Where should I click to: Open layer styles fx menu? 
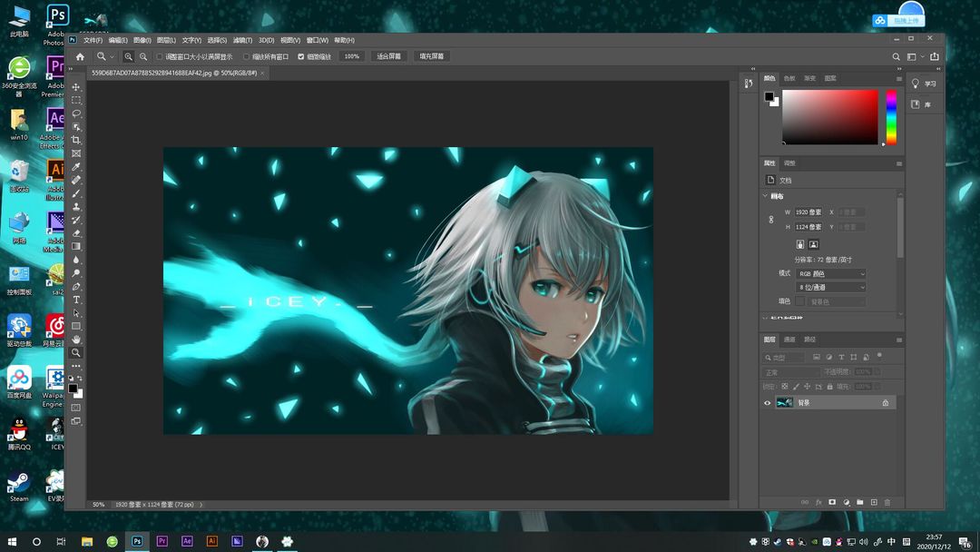[818, 502]
